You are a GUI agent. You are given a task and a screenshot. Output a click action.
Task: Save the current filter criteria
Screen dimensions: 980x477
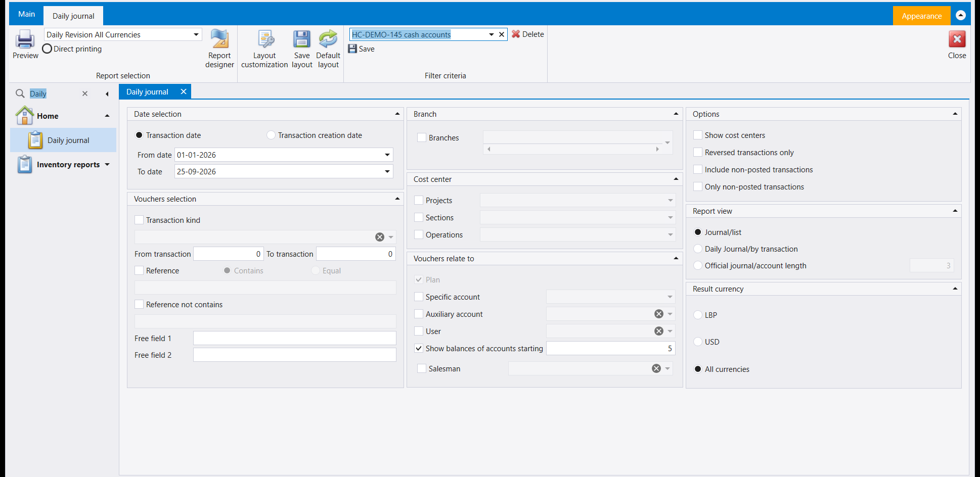362,49
